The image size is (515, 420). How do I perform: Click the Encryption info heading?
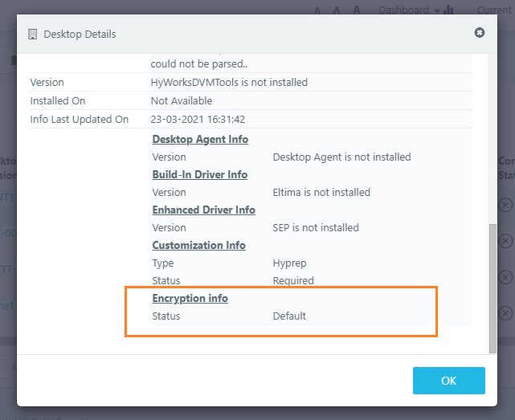click(190, 298)
